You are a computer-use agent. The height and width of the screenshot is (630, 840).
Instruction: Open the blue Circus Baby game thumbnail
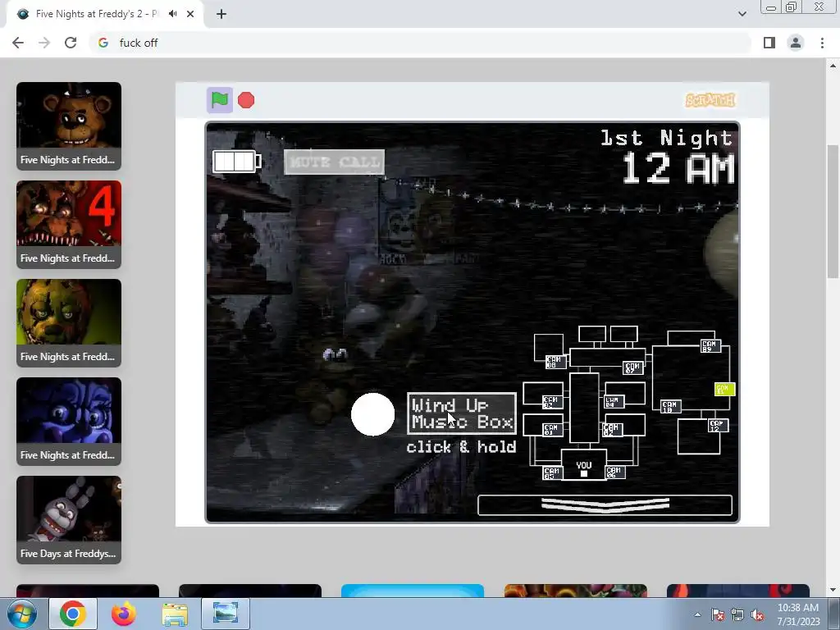(x=69, y=422)
